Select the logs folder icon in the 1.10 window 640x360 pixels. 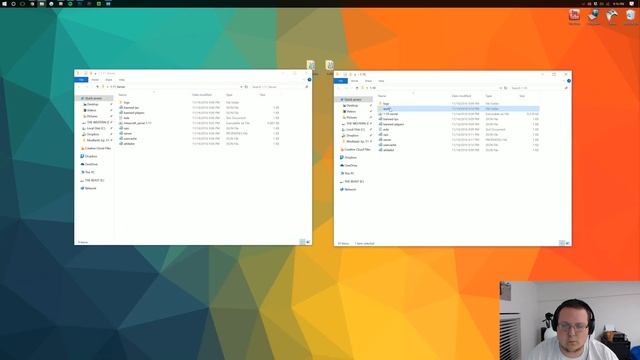point(380,104)
